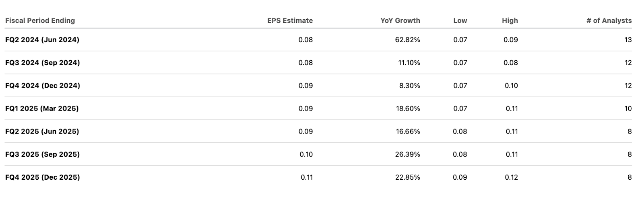Choose the FQ3 2025 (Sep 2025) row label
Image resolution: width=644 pixels, height=197 pixels.
[43, 154]
